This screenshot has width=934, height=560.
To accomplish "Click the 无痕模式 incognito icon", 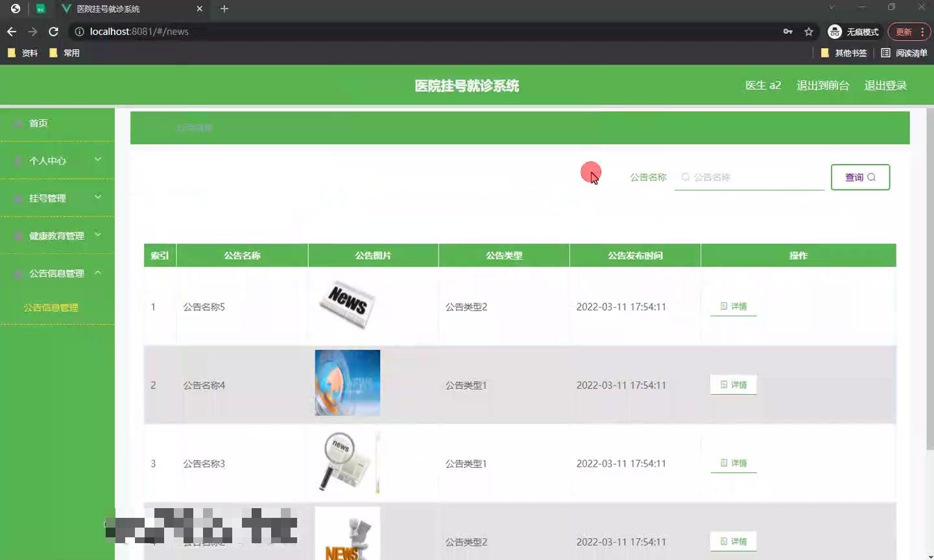I will (835, 31).
